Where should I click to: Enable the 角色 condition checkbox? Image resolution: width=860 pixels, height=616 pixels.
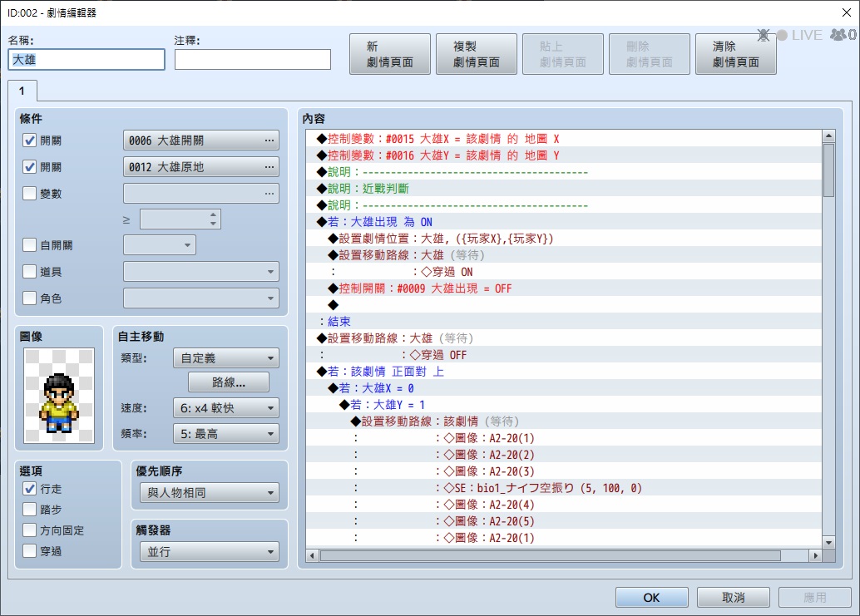30,298
